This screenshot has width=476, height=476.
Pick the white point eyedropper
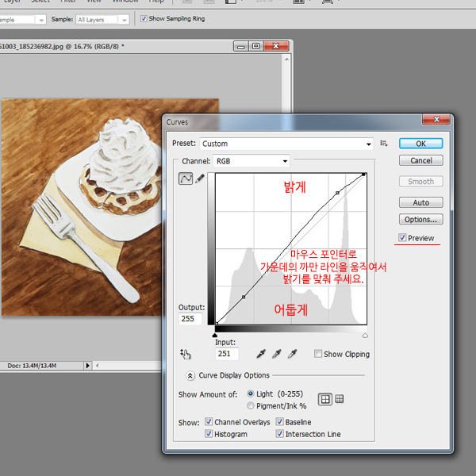[292, 354]
